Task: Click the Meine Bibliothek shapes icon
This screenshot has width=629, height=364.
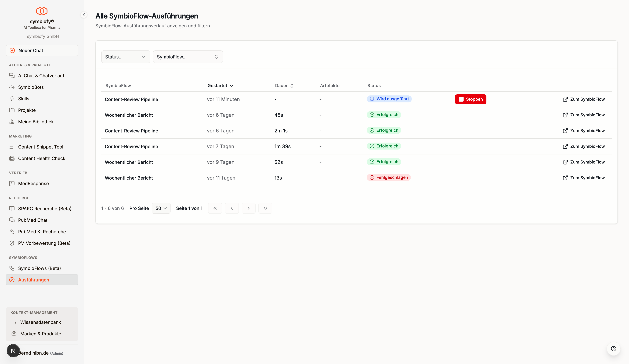Action: (x=12, y=122)
